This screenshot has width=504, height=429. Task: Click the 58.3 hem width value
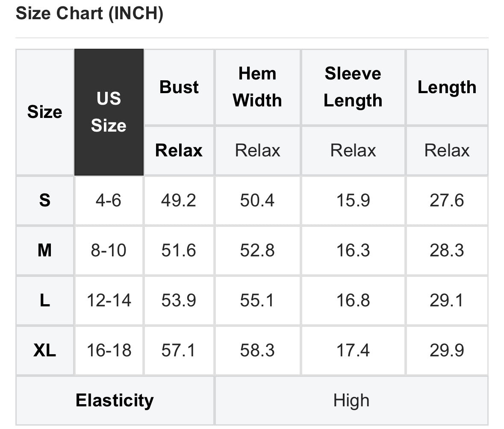[257, 350]
